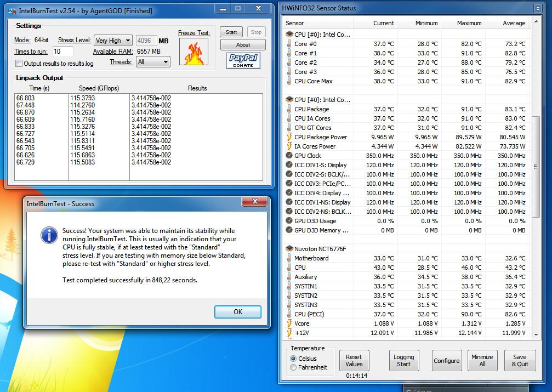Click the Minimum column header
The image size is (552, 392).
419,23
